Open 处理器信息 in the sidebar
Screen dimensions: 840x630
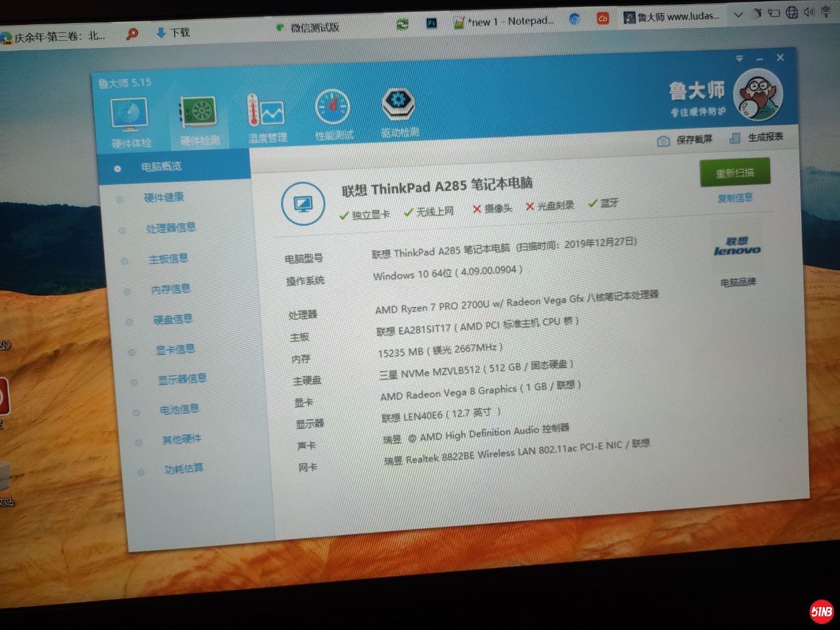[x=170, y=228]
